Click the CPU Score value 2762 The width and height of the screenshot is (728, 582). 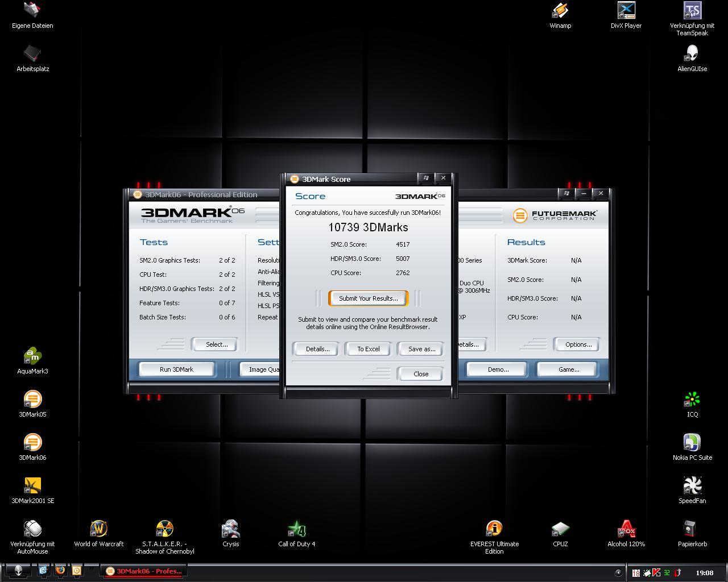(403, 273)
